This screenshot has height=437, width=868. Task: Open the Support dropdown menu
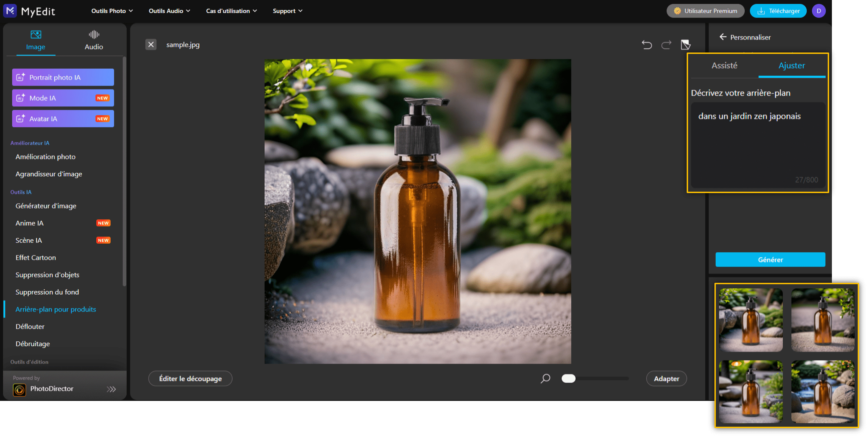click(x=287, y=11)
